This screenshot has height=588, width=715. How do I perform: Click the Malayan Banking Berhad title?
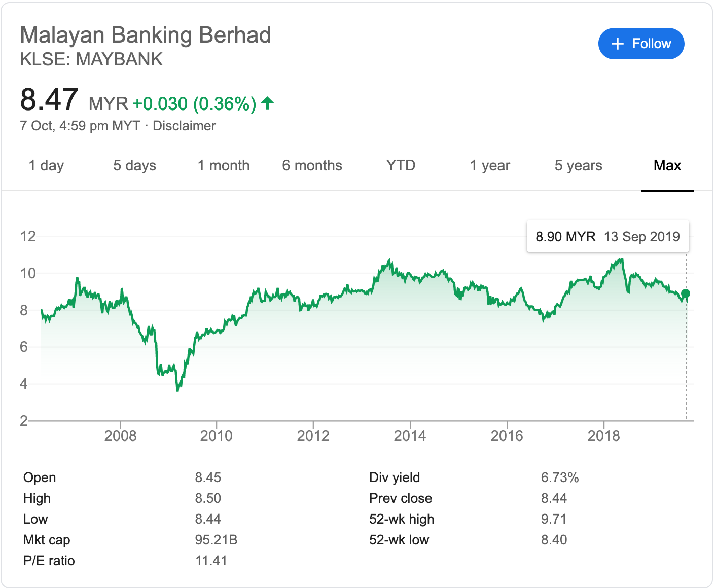click(x=146, y=35)
